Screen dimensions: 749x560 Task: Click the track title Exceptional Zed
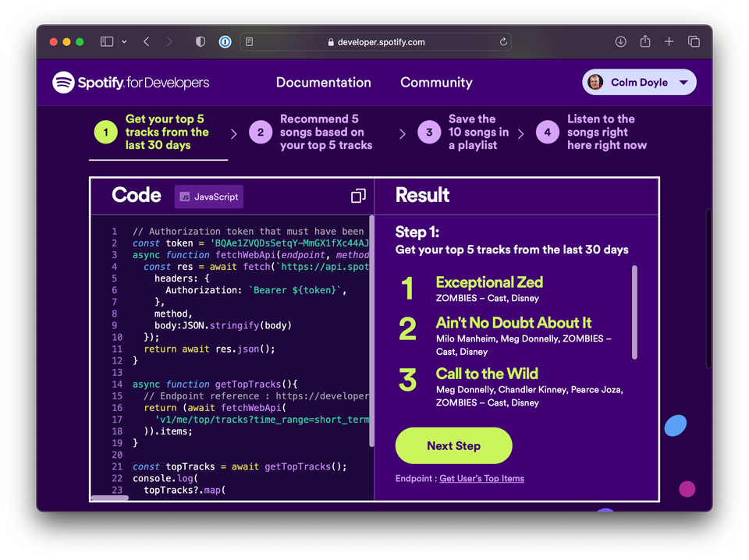pos(489,282)
